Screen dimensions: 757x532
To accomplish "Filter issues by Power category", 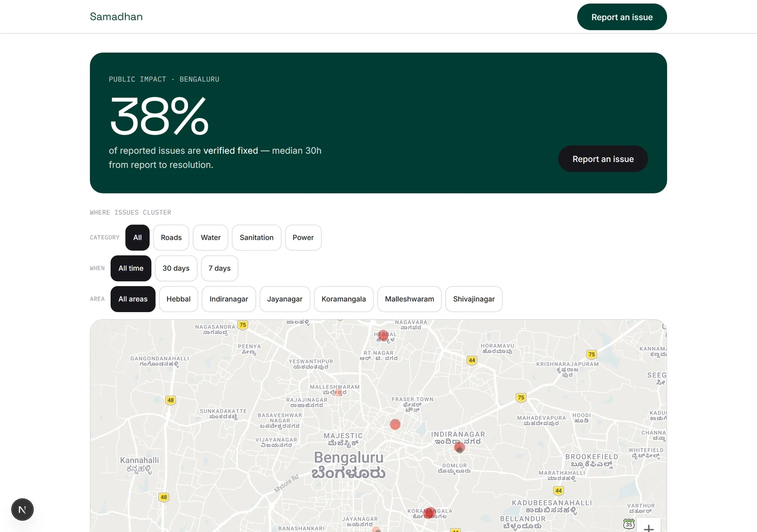I will coord(303,237).
